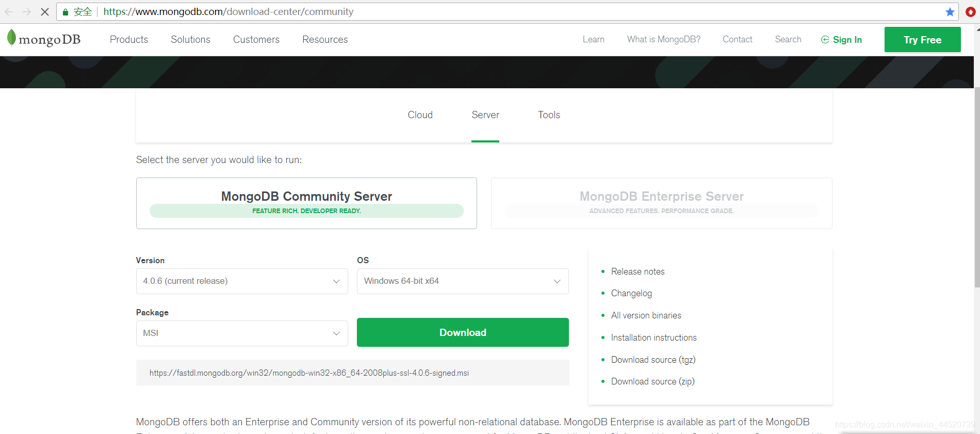Open the OS dropdown
Viewport: 980px width, 434px height.
pos(463,281)
